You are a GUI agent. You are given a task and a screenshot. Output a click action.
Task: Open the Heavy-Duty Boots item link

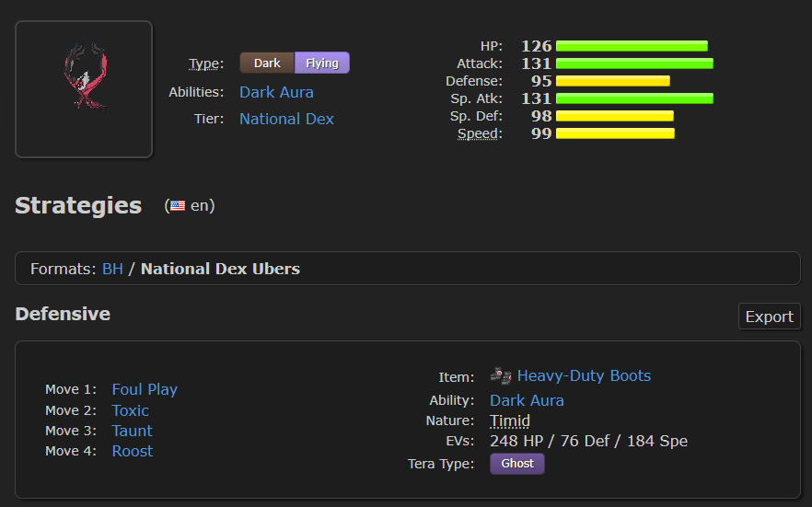click(x=584, y=375)
